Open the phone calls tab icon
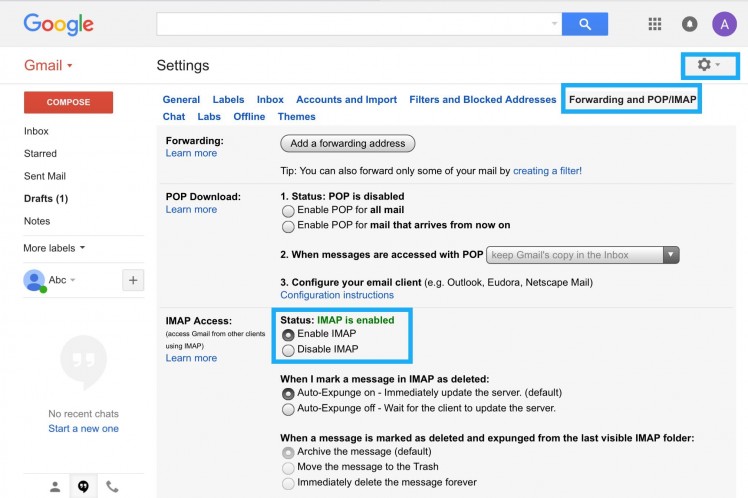Screen dimensions: 748x498 [112, 486]
